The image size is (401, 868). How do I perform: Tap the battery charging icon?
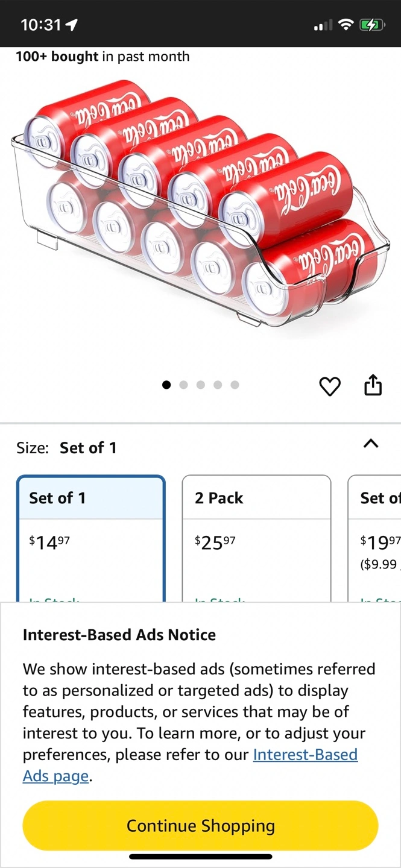371,25
